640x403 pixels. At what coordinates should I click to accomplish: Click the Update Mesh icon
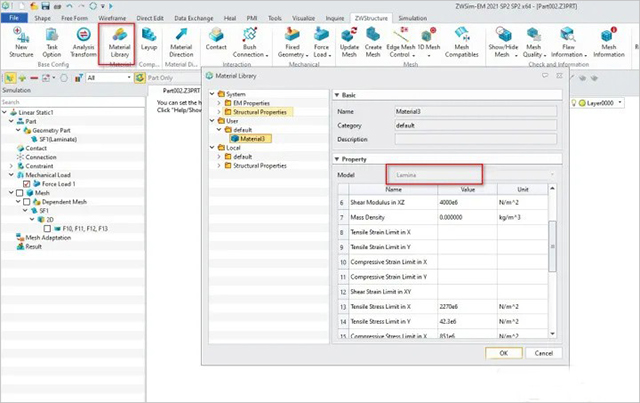pos(350,40)
